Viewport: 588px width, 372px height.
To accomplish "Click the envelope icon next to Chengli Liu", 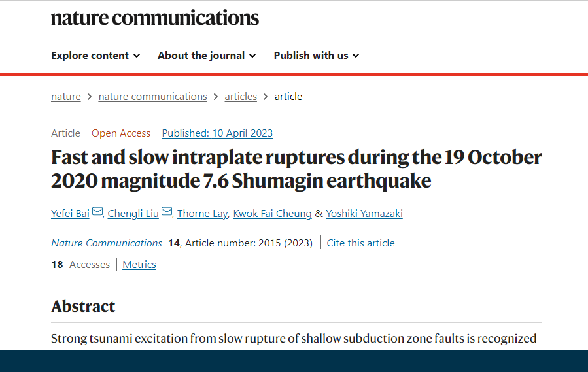I will (x=167, y=212).
